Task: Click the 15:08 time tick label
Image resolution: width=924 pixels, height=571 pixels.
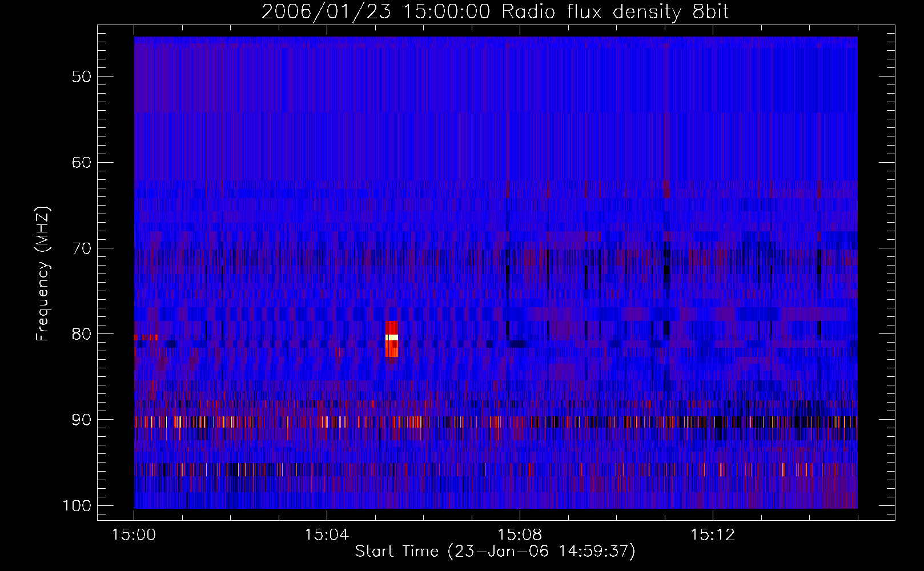Action: 520,535
